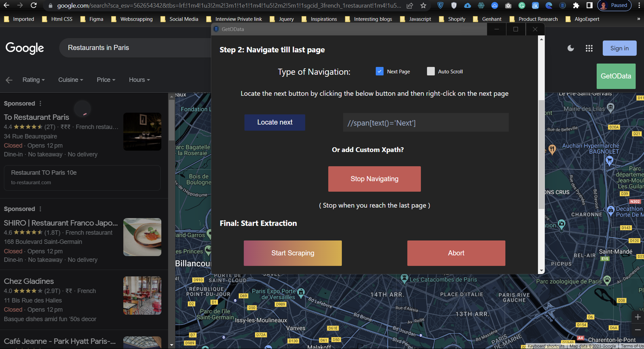The width and height of the screenshot is (644, 349).
Task: Open To Restaurant Paris listing
Action: [x=36, y=117]
